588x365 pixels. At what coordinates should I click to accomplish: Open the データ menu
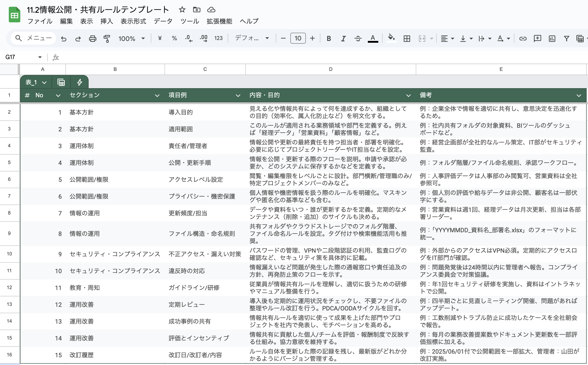[163, 21]
